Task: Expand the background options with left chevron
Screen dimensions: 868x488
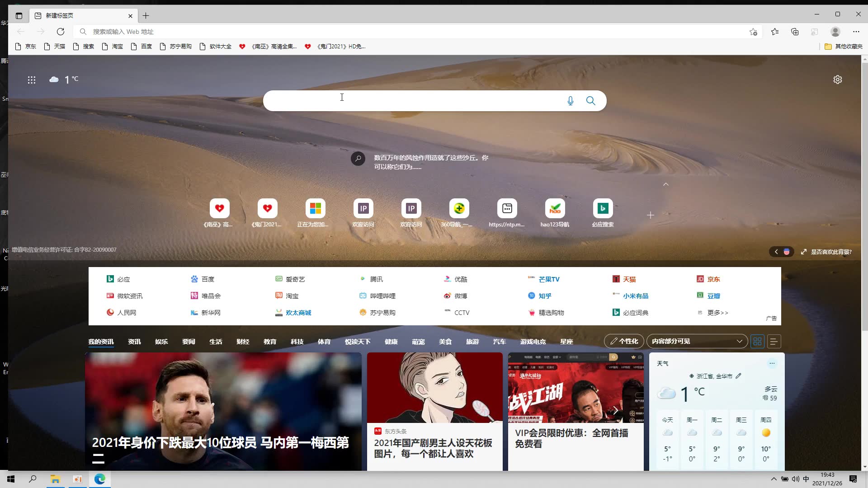Action: click(777, 252)
